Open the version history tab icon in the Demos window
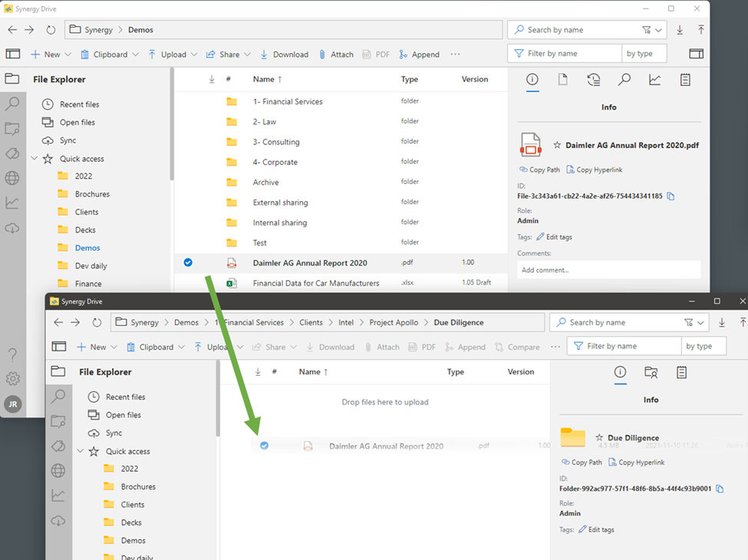This screenshot has width=748, height=560. click(594, 80)
